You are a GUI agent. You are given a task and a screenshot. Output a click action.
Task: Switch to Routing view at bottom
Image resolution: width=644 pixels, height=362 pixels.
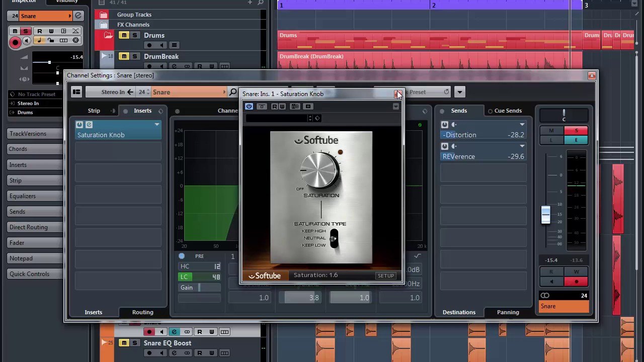point(143,312)
